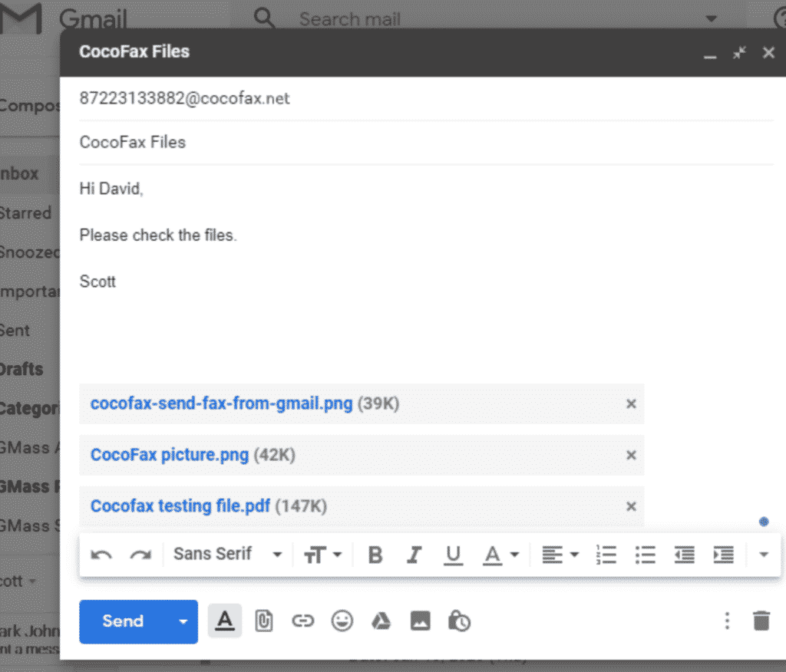The height and width of the screenshot is (672, 786).
Task: Open the emoji picker
Action: [342, 621]
